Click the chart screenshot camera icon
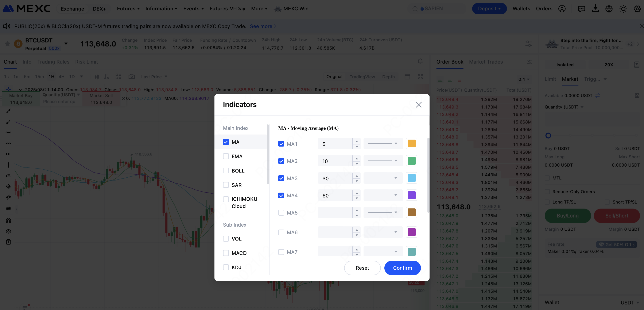The width and height of the screenshot is (644, 310). (132, 77)
